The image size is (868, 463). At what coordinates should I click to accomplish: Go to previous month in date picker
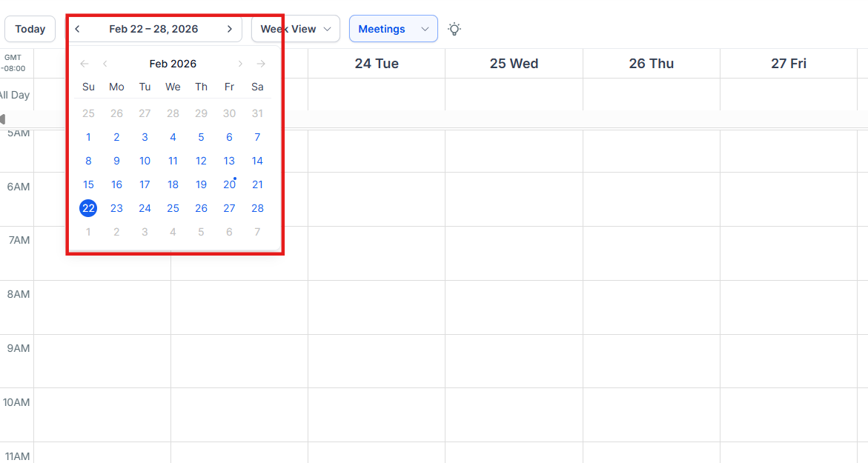point(105,64)
